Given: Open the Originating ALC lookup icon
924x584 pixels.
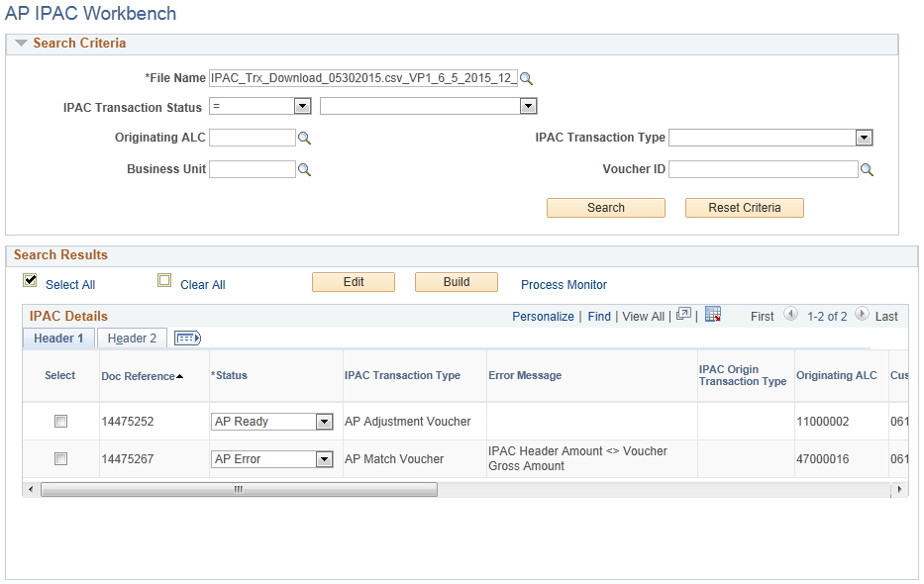Looking at the screenshot, I should [304, 138].
